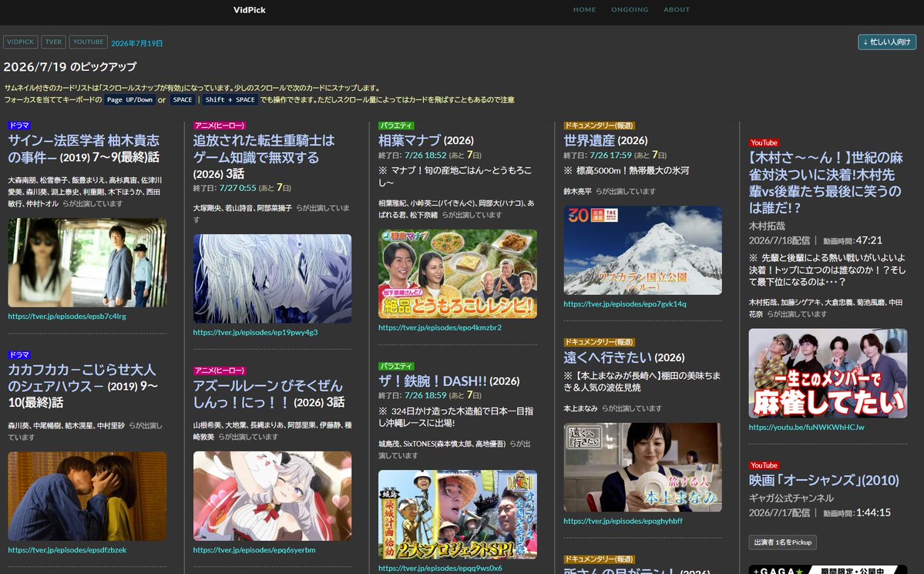
Task: Click the GAGA thumbnail below オーシャンズ
Action: [828, 570]
